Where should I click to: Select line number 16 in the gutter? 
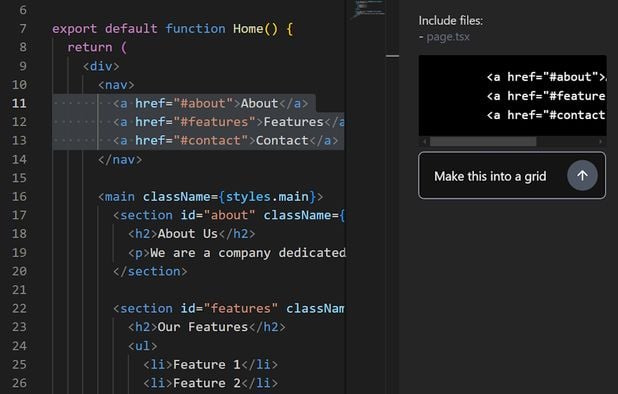coord(19,197)
